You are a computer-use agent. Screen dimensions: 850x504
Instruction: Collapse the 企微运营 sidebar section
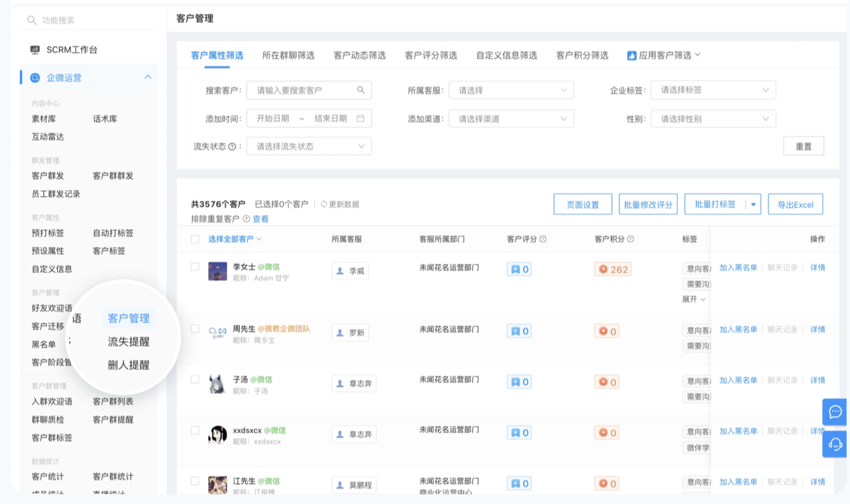point(148,77)
